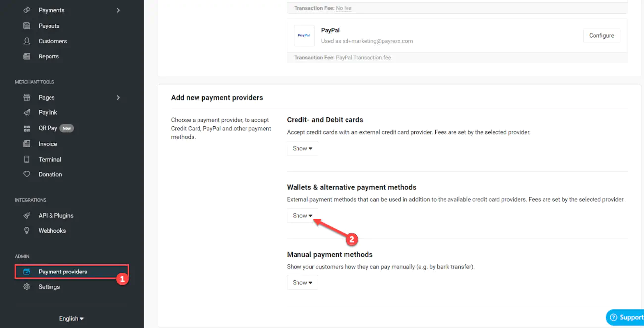Click the Settings gear icon
Image resolution: width=644 pixels, height=328 pixels.
27,287
